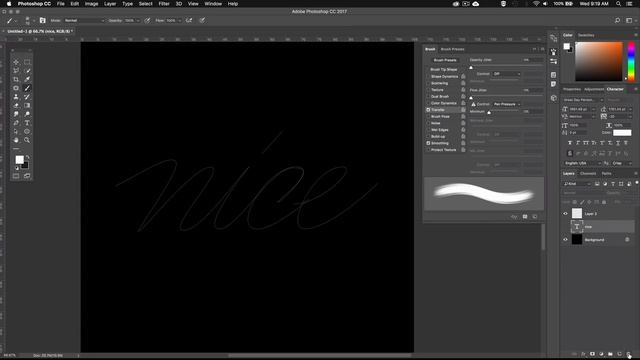Select the Lasso tool
This screenshot has width=640, height=360.
click(x=16, y=71)
